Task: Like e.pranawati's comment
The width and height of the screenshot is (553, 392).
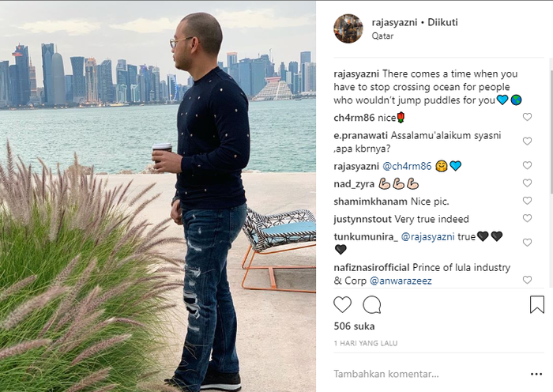Action: [x=527, y=141]
